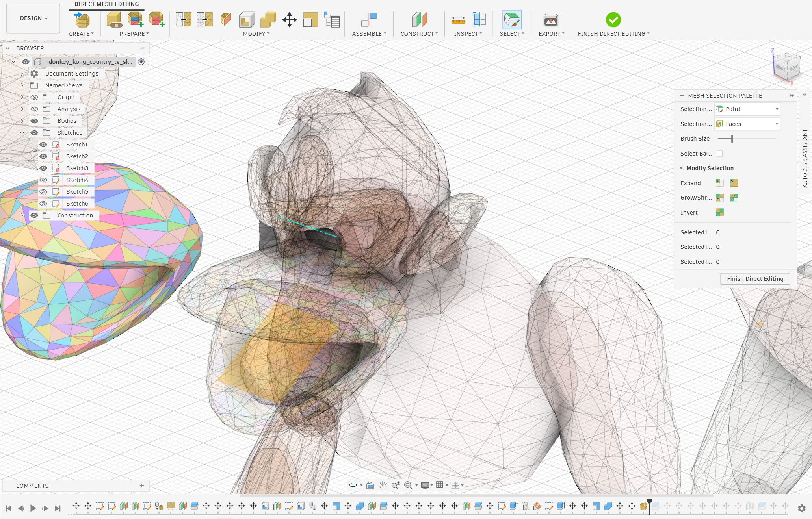Click the mesh selection icon above SELECT
812x519 pixels.
[x=512, y=19]
